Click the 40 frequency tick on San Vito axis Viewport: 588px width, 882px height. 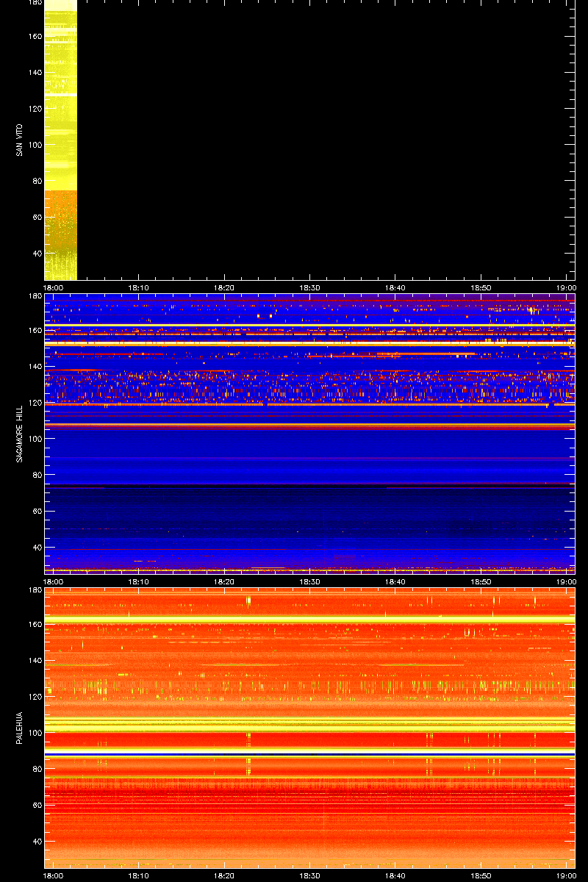37,254
